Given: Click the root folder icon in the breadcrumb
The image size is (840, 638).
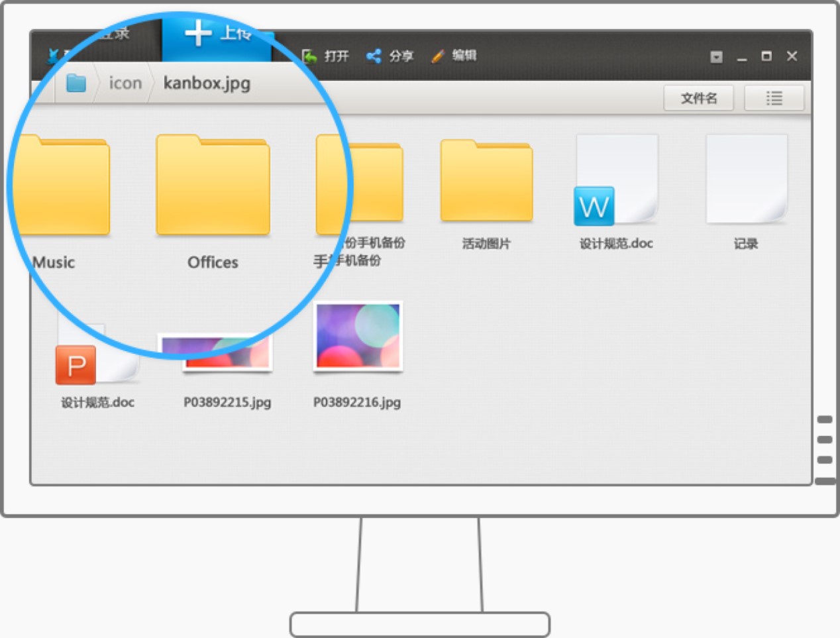Looking at the screenshot, I should [76, 83].
